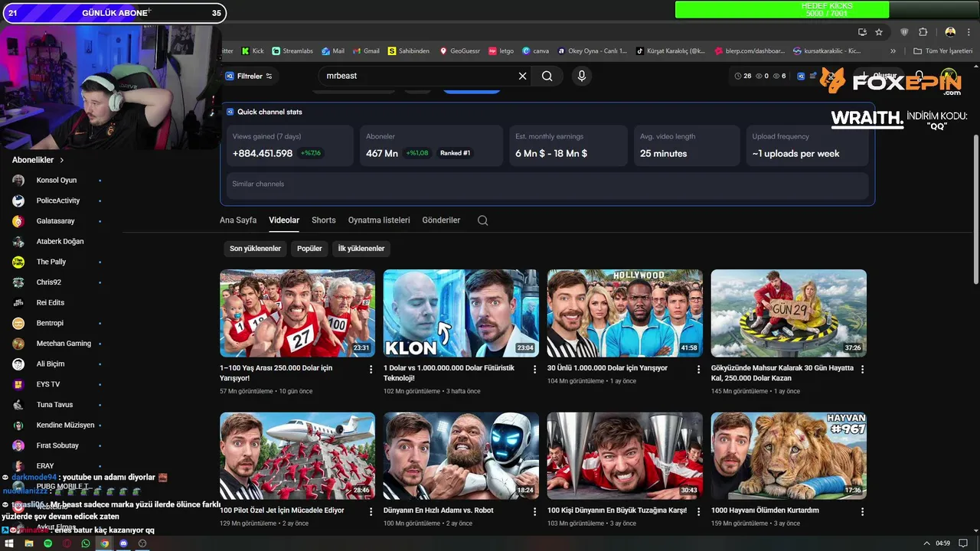The width and height of the screenshot is (980, 551).
Task: Click the install app icon in address bar
Action: (x=862, y=32)
